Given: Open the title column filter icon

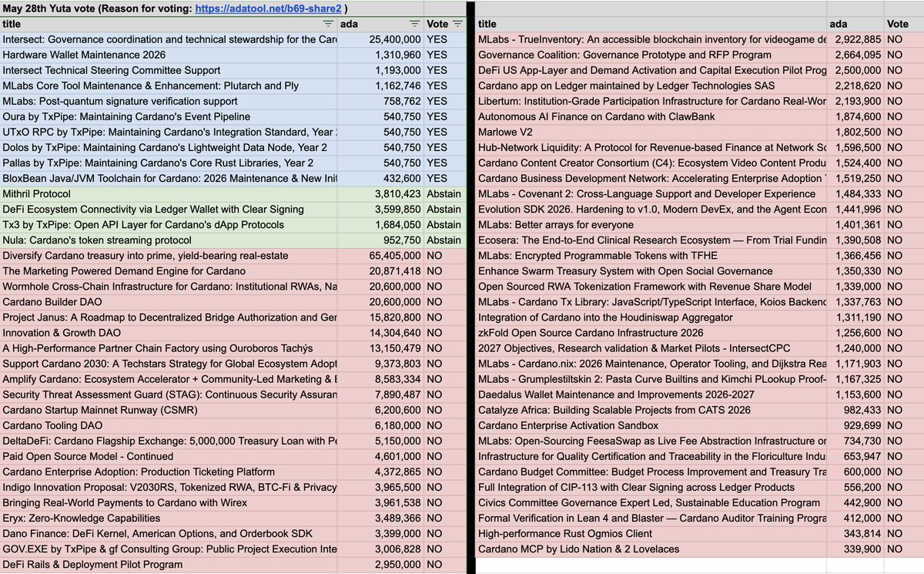Looking at the screenshot, I should pos(329,24).
